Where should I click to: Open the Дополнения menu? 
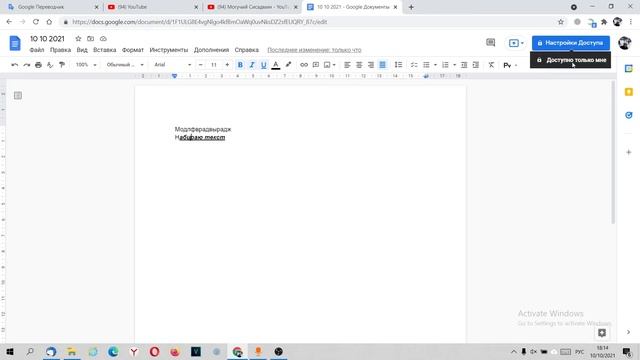click(211, 50)
